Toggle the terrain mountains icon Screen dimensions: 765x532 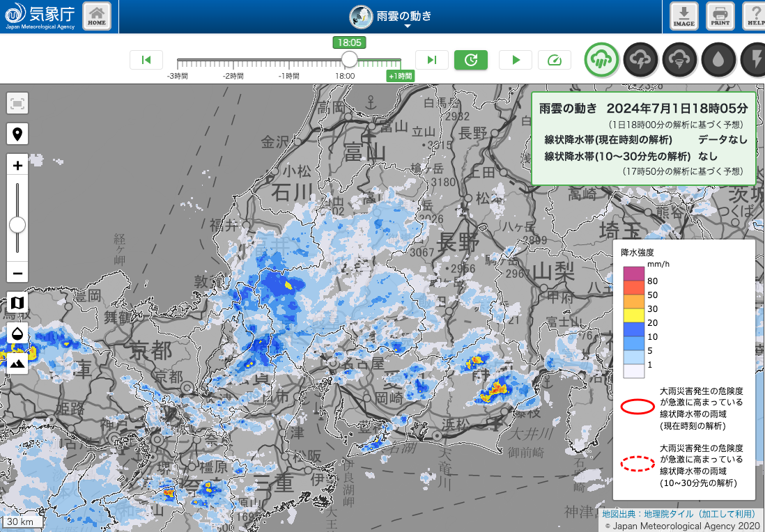17,363
